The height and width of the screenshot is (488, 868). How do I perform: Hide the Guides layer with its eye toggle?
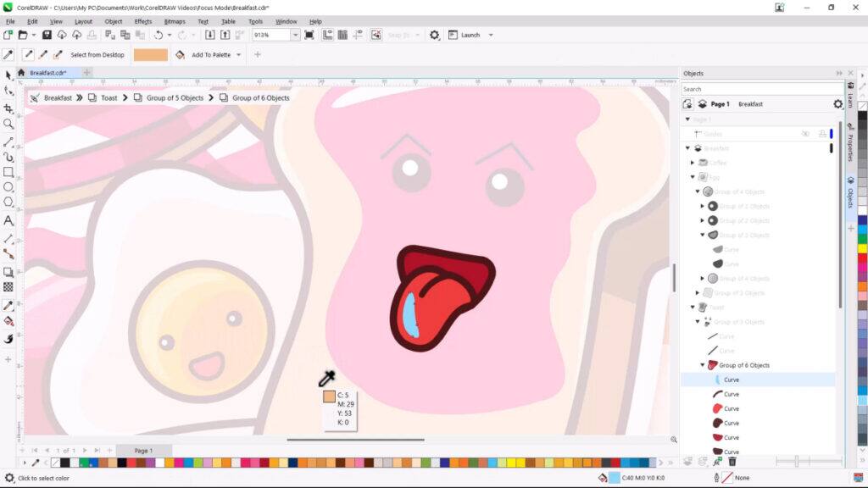[805, 133]
